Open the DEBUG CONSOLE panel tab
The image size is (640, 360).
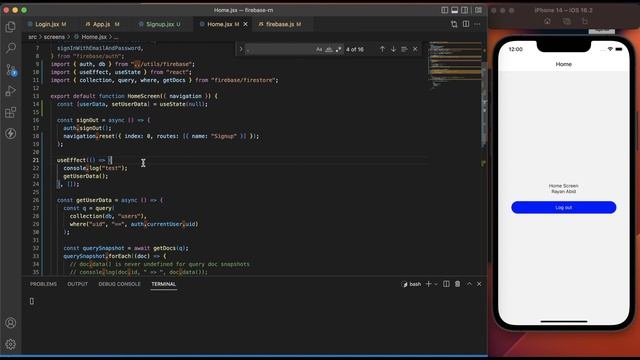pyautogui.click(x=119, y=284)
